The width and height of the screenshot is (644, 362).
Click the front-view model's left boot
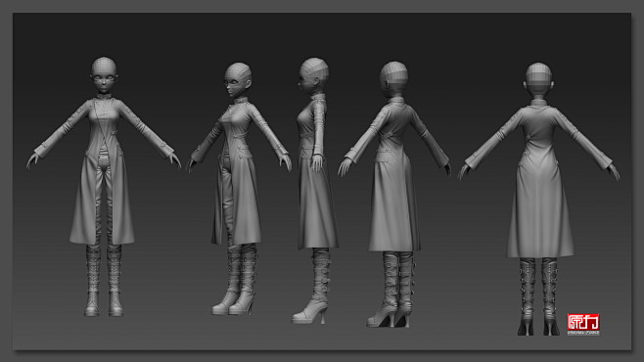[115, 281]
